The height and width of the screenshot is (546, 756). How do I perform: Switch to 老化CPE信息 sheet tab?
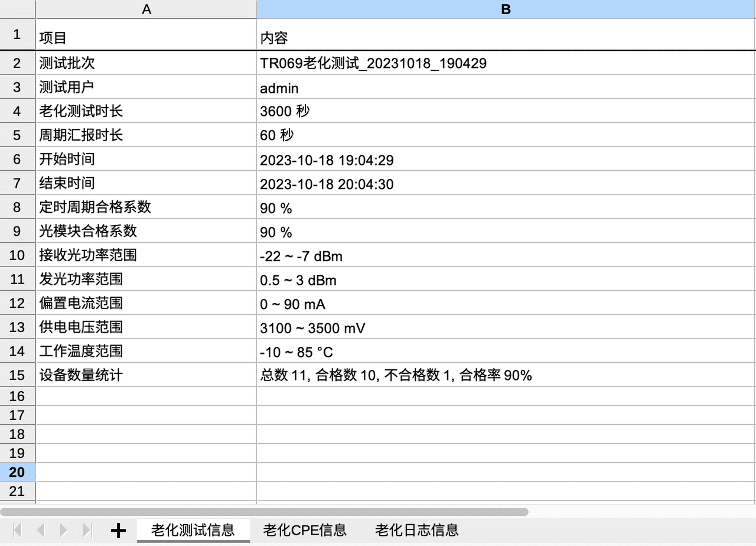pyautogui.click(x=305, y=530)
